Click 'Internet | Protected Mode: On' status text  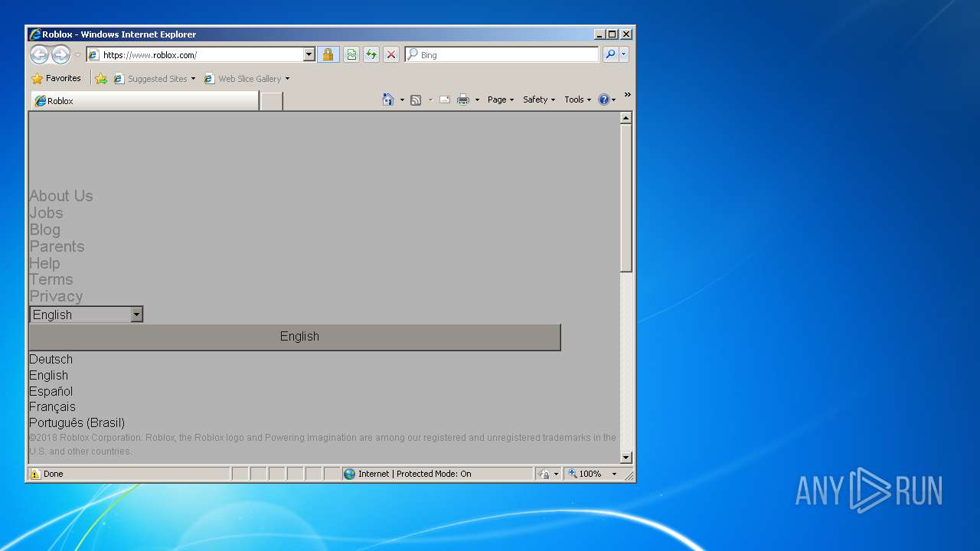414,474
